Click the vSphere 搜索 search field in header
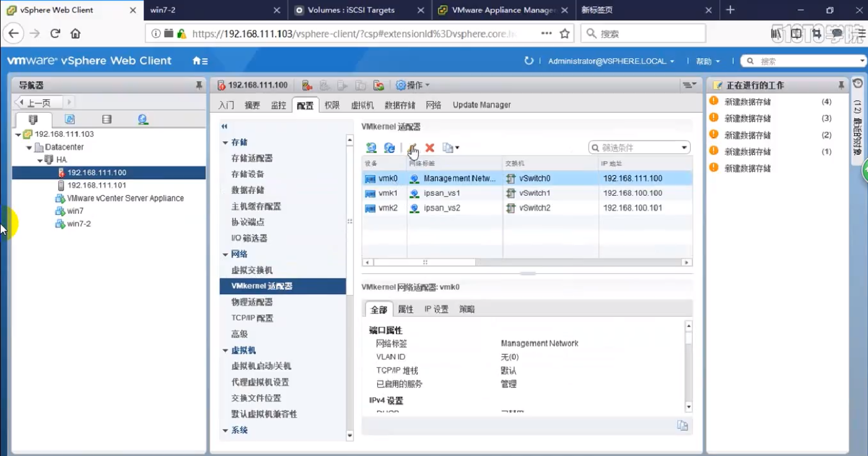868x456 pixels. (804, 61)
